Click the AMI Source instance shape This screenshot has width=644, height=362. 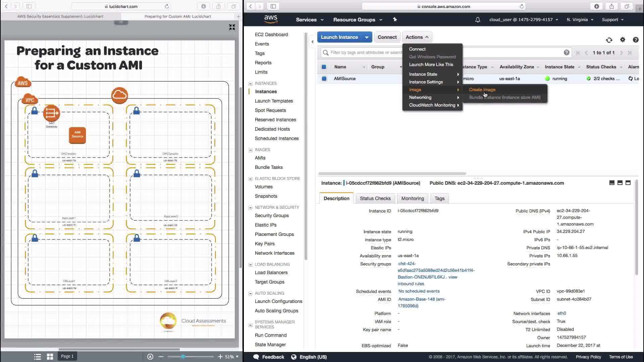coord(77,135)
